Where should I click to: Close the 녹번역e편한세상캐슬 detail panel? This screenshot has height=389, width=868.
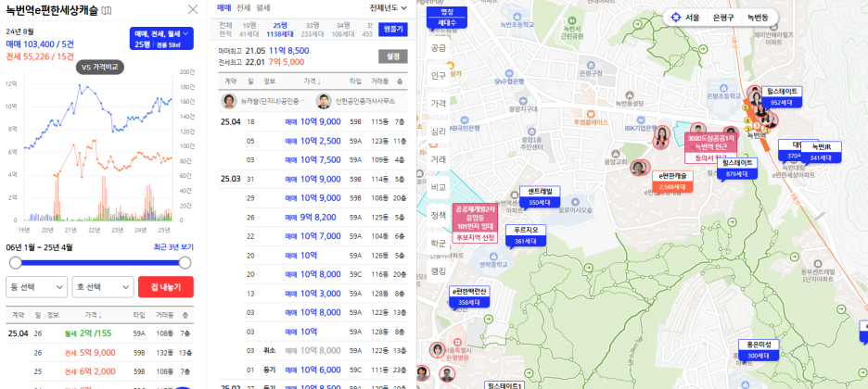pos(193,9)
